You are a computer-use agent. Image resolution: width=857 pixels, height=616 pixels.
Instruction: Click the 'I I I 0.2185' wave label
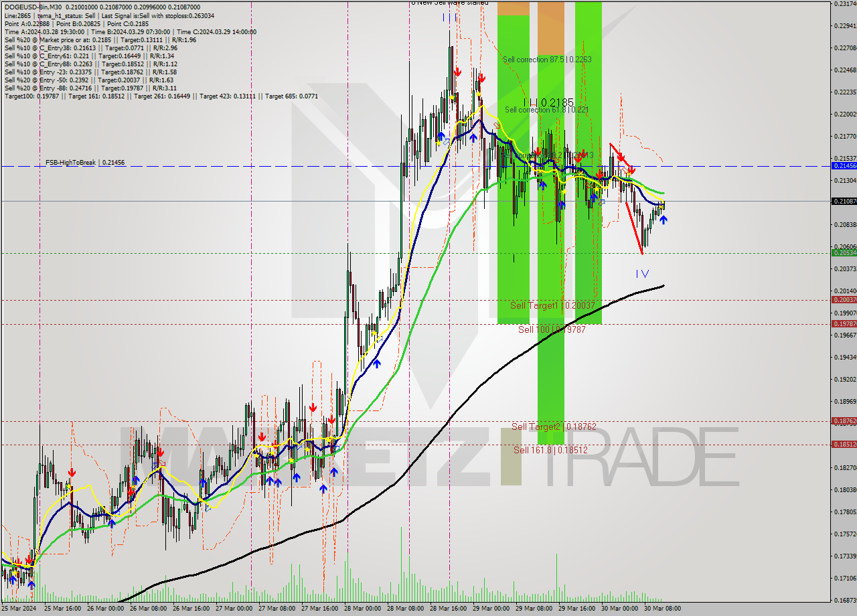tap(548, 102)
